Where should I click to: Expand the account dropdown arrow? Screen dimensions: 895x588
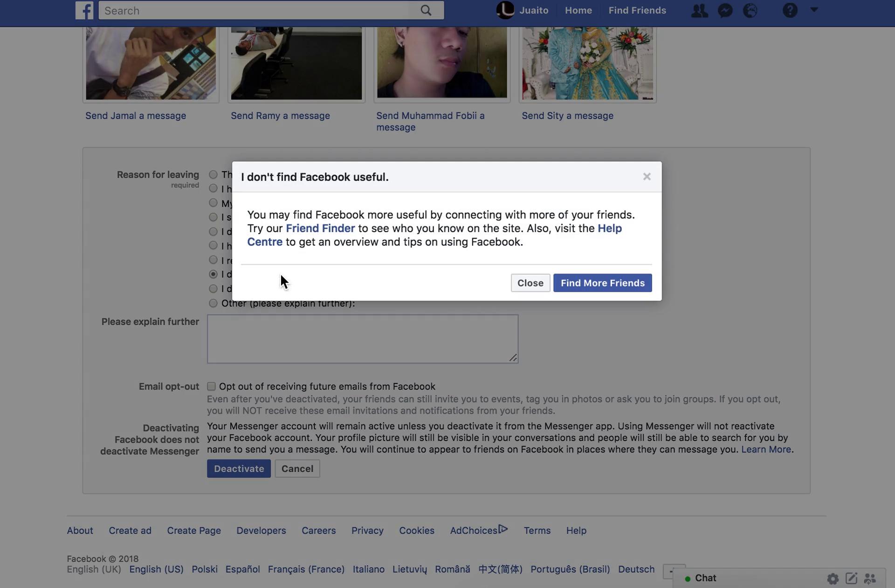(814, 9)
